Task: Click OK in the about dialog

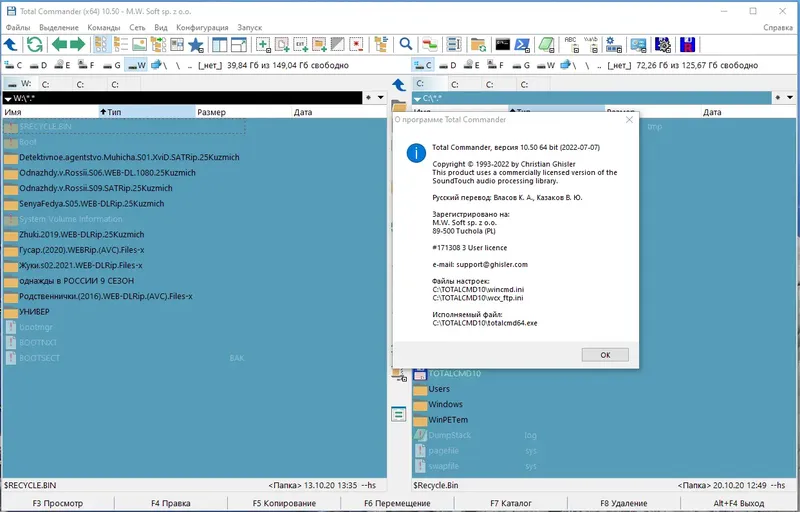Action: click(x=605, y=355)
